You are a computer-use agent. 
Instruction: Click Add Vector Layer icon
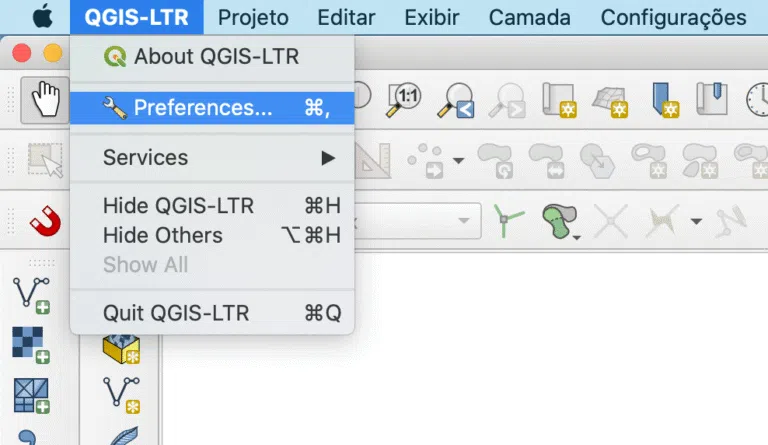[x=32, y=295]
